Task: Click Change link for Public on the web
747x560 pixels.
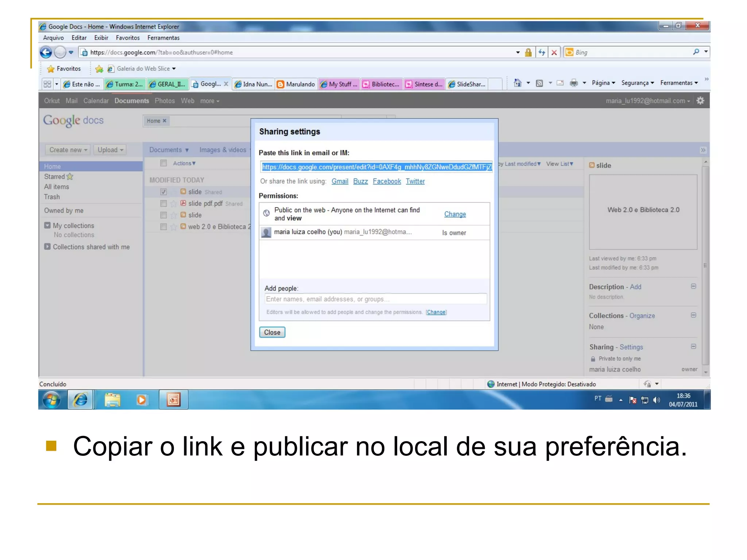Action: pos(455,214)
